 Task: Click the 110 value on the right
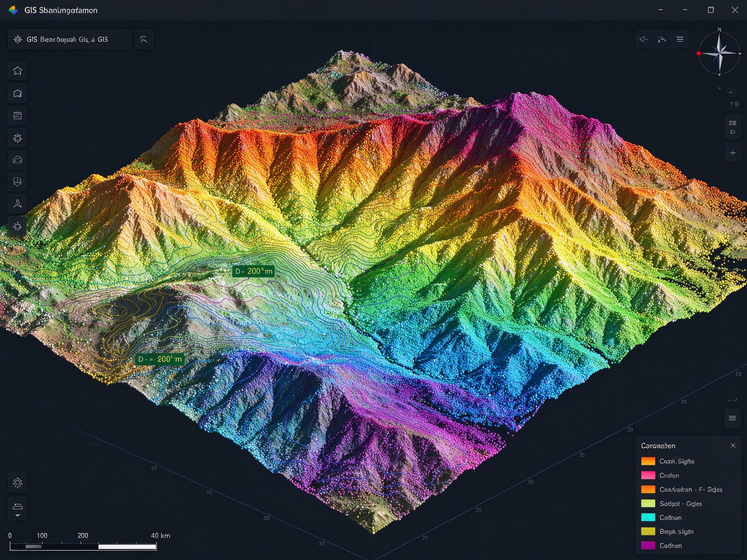(734, 104)
